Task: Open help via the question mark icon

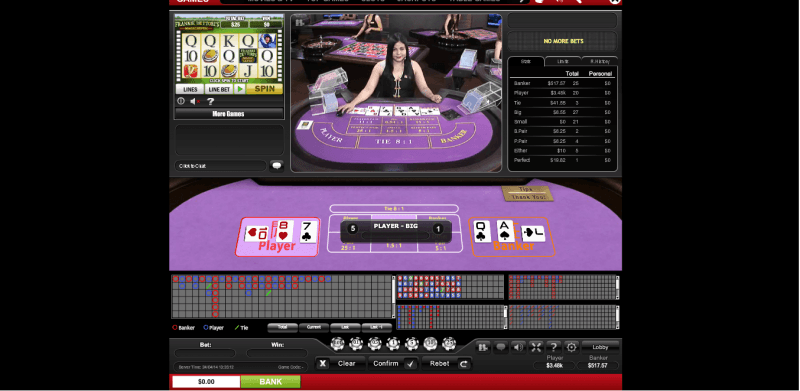Action: coord(554,347)
